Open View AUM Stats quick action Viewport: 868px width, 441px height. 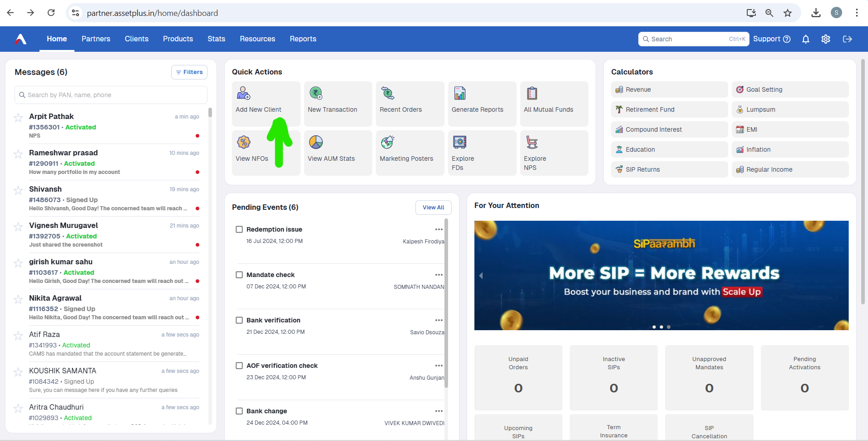pyautogui.click(x=338, y=153)
